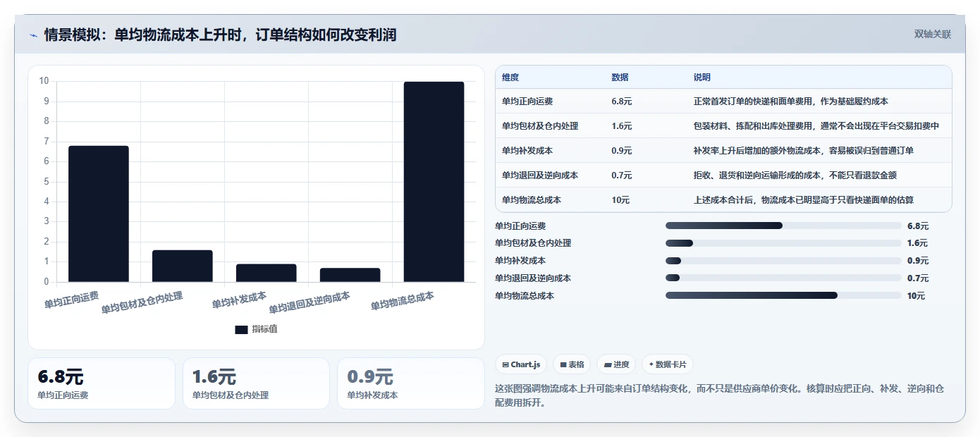Click the 说明 column header

[x=702, y=78]
